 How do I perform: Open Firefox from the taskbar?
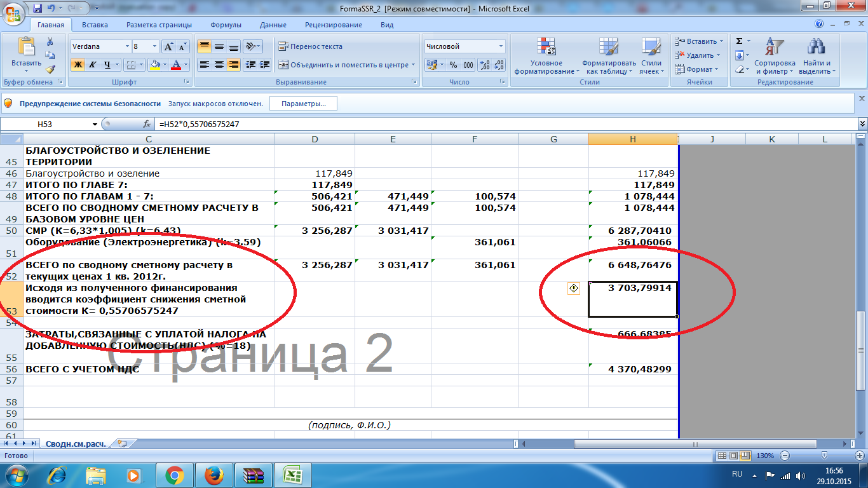(x=214, y=475)
